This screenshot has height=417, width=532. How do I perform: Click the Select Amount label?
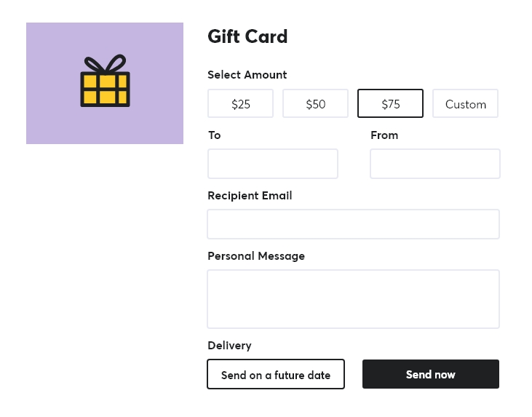(x=247, y=74)
